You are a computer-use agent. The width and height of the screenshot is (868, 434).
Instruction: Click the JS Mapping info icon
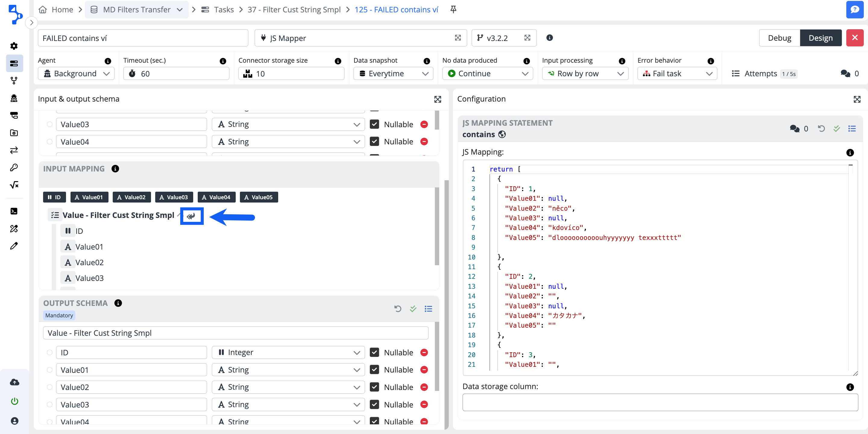point(850,153)
